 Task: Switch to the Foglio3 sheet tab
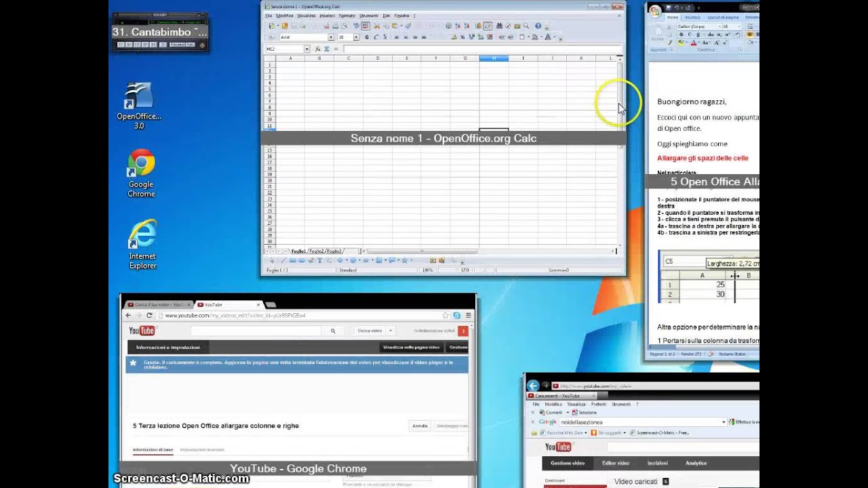[x=334, y=251]
